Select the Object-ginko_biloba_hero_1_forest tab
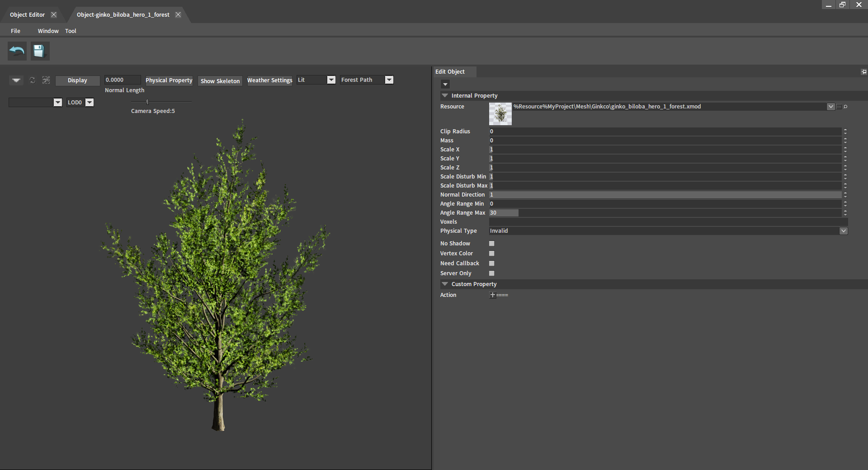The image size is (868, 470). [x=123, y=15]
